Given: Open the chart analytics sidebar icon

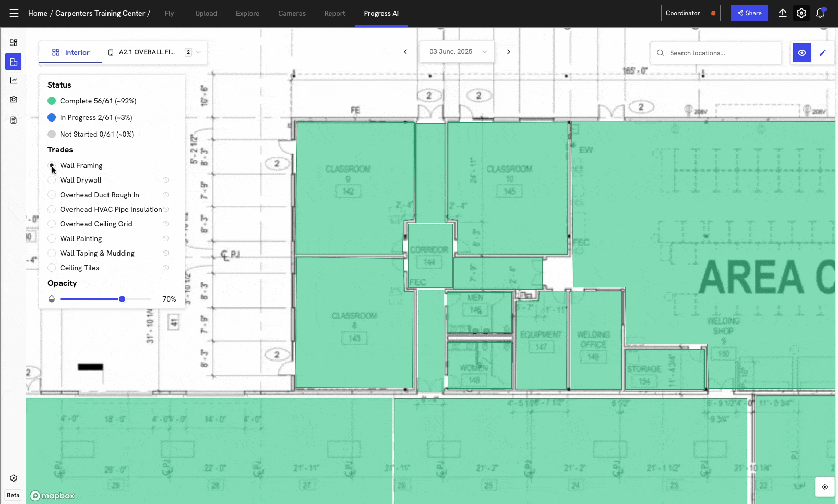Looking at the screenshot, I should coord(14,80).
